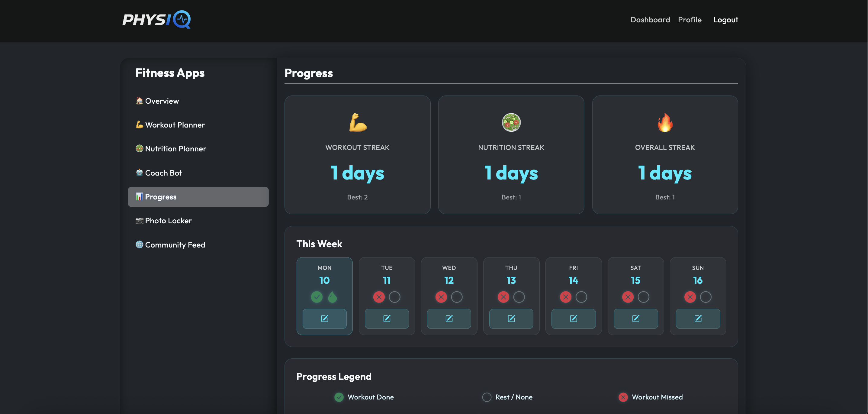
Task: Open the edit log for Monday the 10th
Action: click(324, 319)
